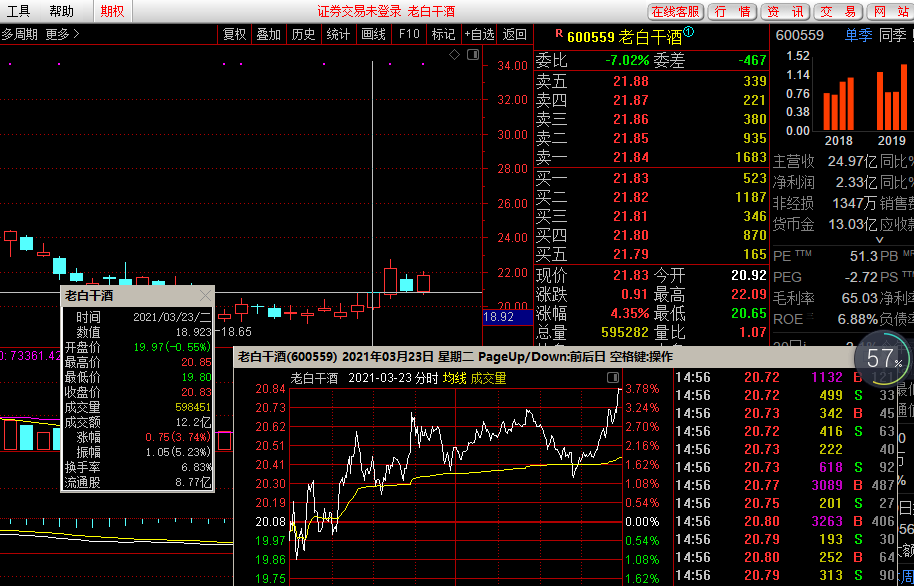Image resolution: width=914 pixels, height=586 pixels.
Task: Toggle the panel layout icon beside the diamond
Action: pos(473,55)
